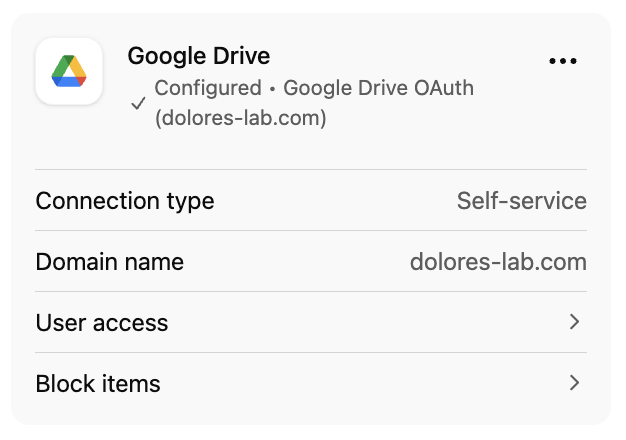Open the User access label

[102, 323]
